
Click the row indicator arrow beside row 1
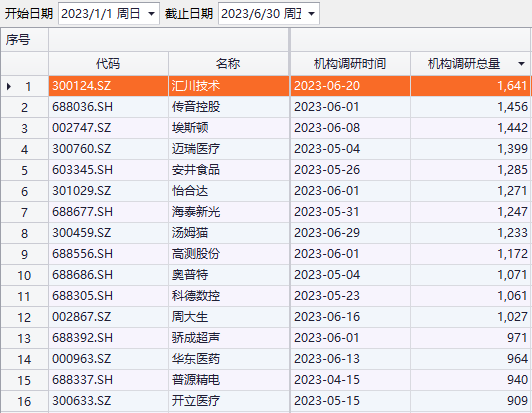(x=9, y=86)
